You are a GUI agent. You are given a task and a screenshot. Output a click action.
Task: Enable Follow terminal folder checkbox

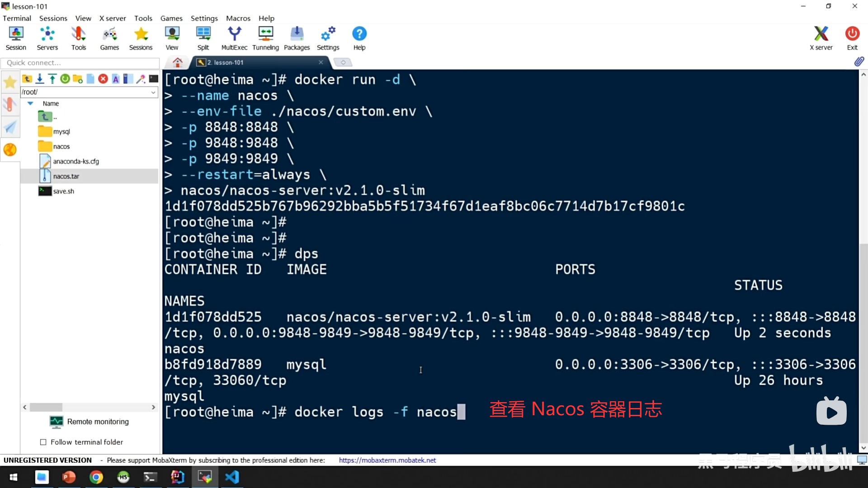tap(43, 442)
